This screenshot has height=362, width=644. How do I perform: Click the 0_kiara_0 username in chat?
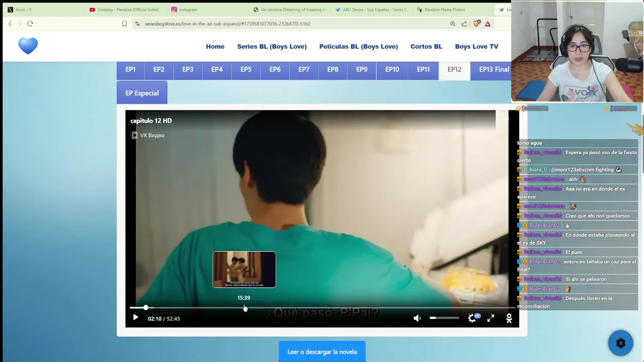point(535,170)
